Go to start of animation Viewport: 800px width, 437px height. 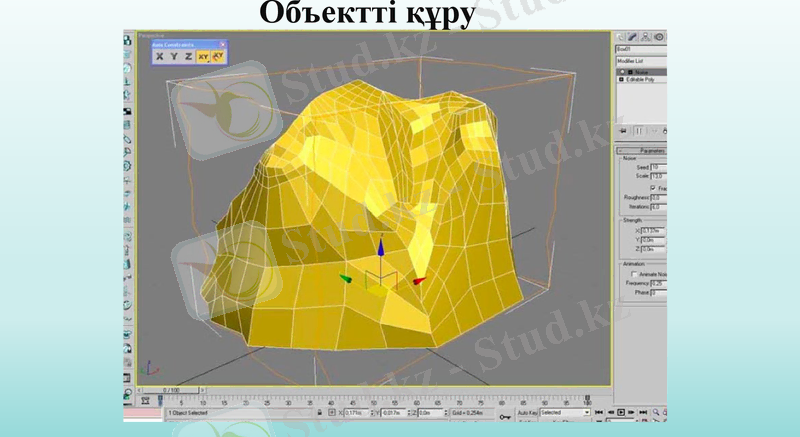[598, 412]
